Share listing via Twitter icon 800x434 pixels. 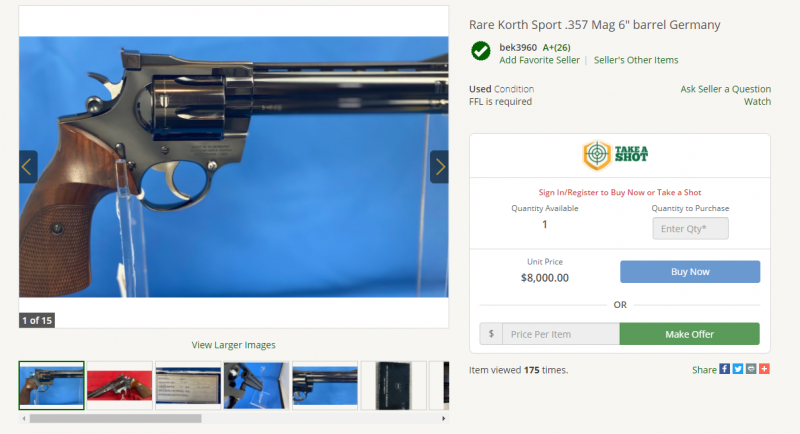[x=738, y=369]
